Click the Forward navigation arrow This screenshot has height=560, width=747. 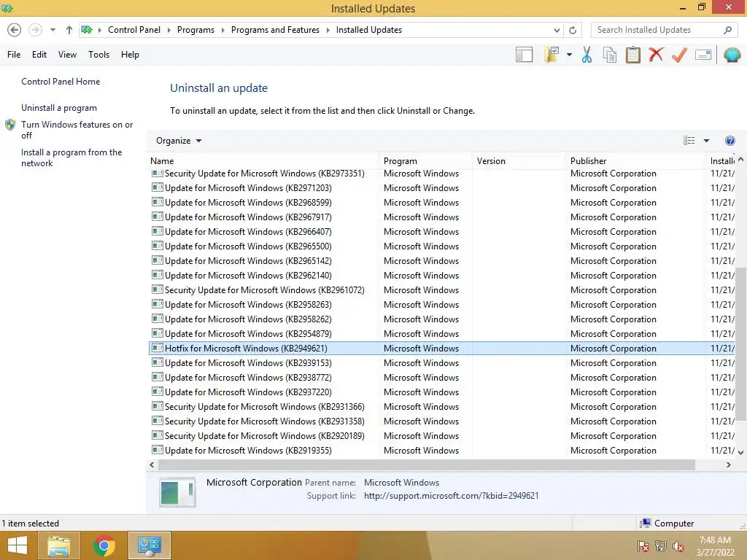click(x=35, y=30)
